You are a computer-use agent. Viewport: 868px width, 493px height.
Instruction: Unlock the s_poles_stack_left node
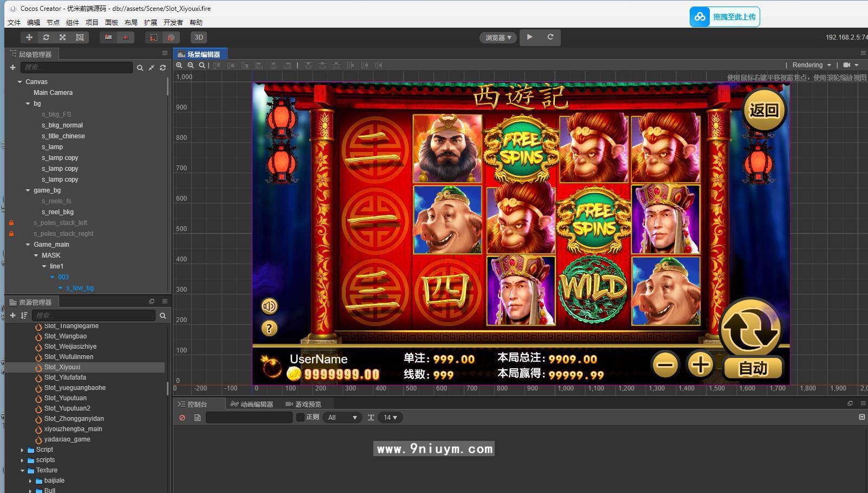pos(11,223)
